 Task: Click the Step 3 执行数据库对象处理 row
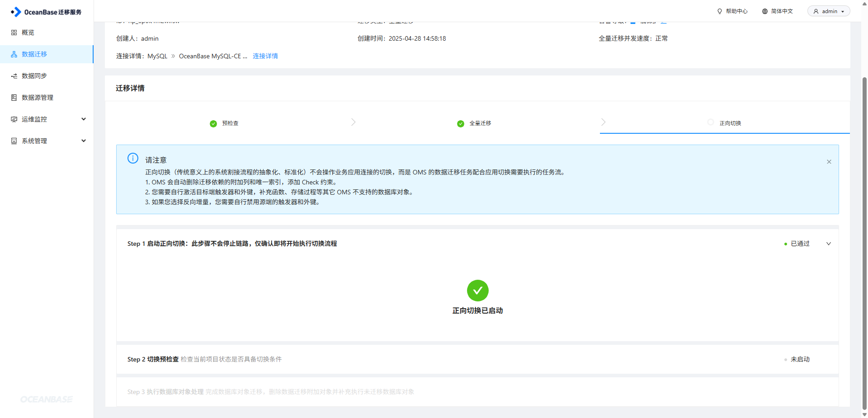click(477, 392)
